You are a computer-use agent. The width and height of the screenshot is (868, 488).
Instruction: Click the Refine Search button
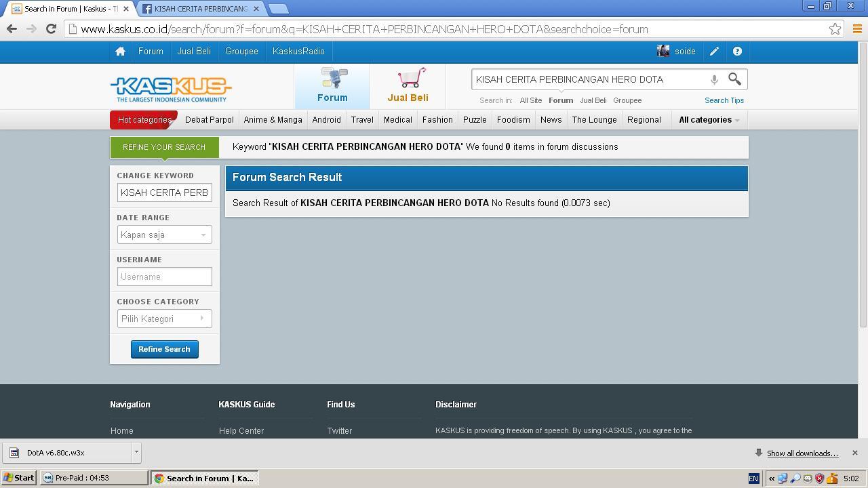164,349
